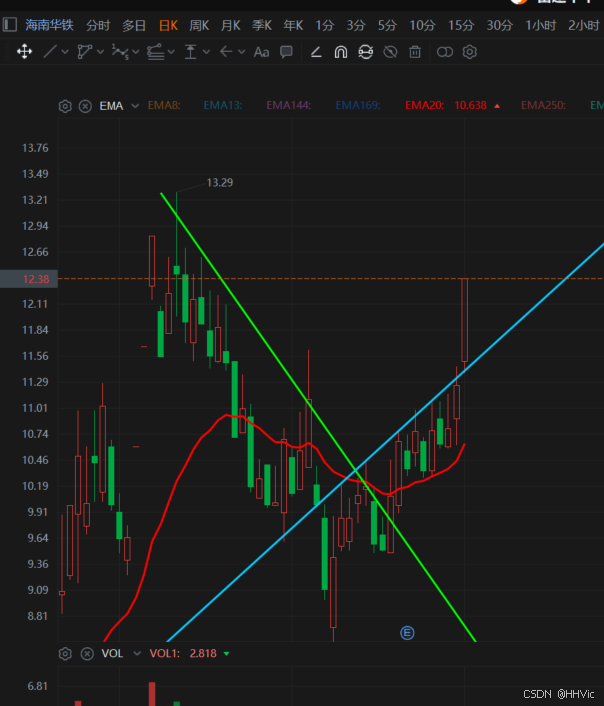Open drawing toolbar settings gear
This screenshot has height=706, width=604.
470,52
